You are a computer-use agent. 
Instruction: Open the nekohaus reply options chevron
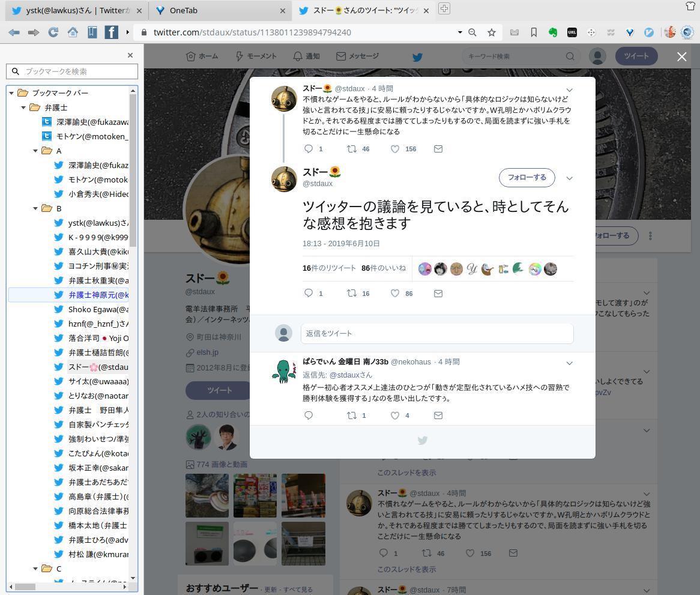click(x=569, y=363)
